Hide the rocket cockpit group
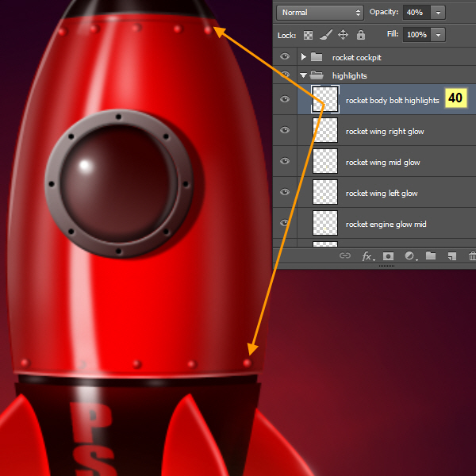476x476 pixels. (x=285, y=57)
